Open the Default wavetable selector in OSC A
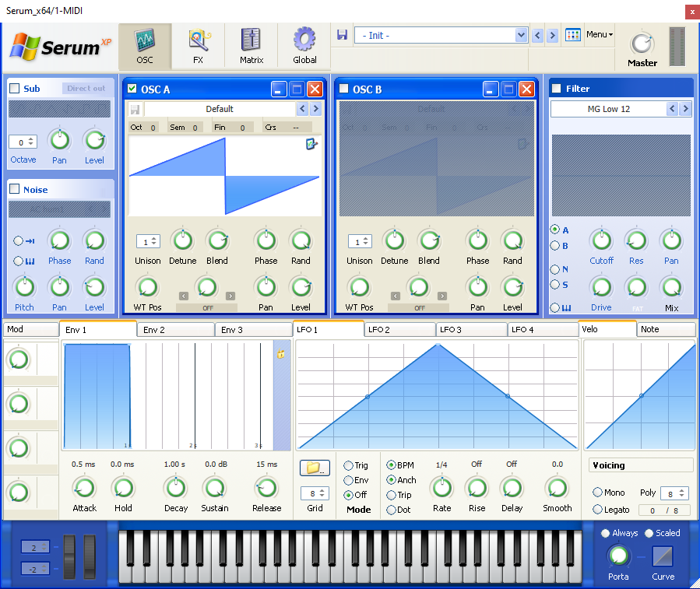 220,109
